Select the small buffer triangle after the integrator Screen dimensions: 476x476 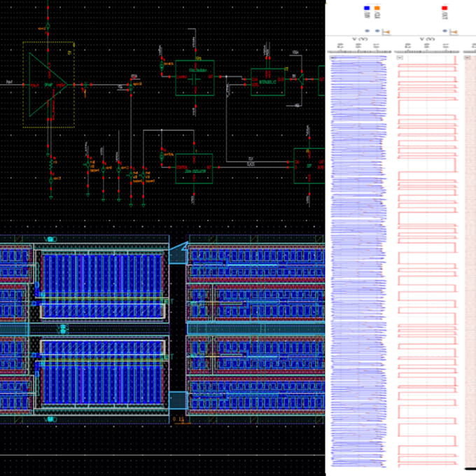pos(301,79)
